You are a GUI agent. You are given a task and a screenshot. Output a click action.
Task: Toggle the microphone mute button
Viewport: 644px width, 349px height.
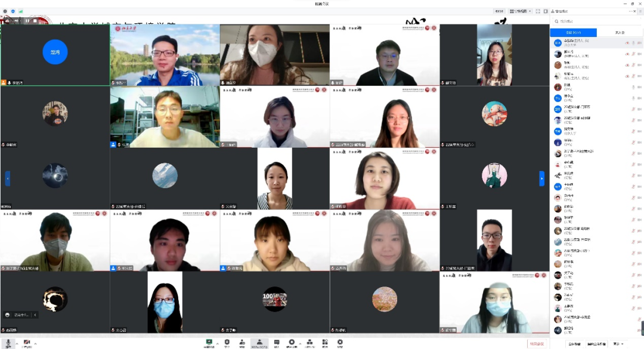point(8,342)
